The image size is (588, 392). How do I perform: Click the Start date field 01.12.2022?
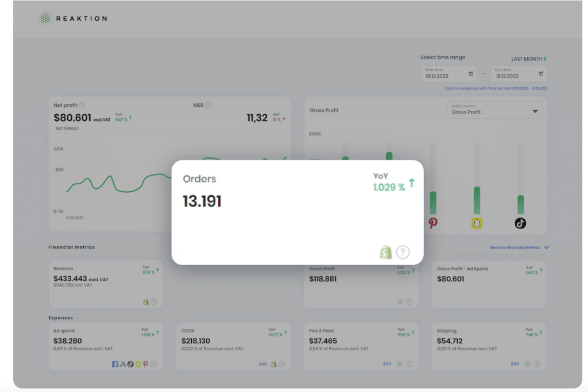click(x=448, y=74)
